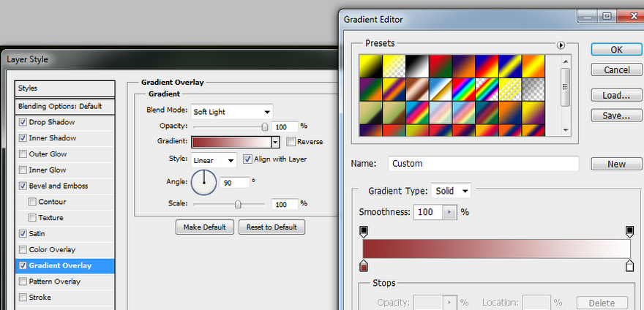Select the Chrome gradient preset
The width and height of the screenshot is (644, 310).
coord(441,89)
